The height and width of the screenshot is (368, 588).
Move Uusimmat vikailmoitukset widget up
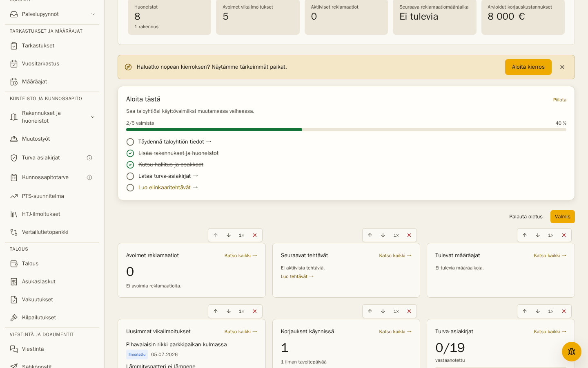click(x=216, y=311)
